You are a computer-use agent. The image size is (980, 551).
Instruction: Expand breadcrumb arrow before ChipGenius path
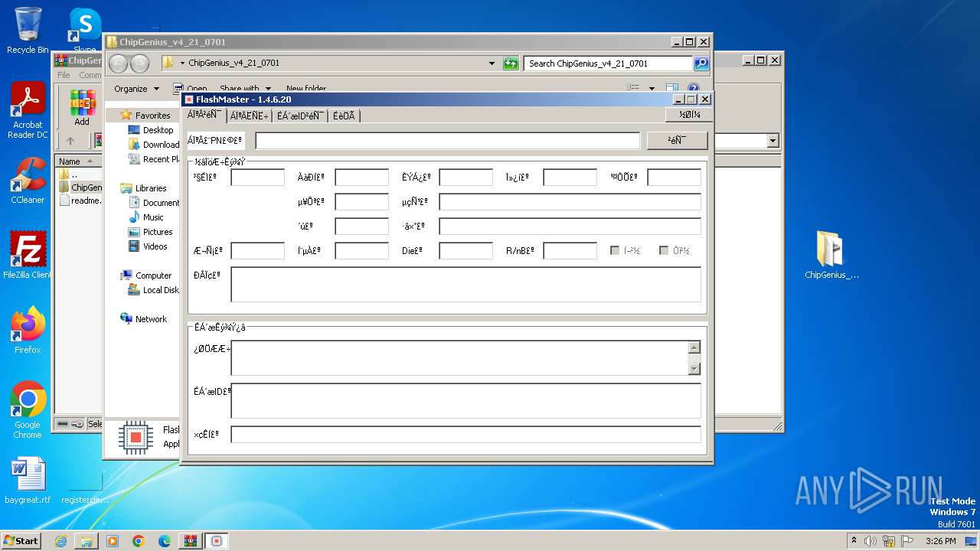click(x=182, y=64)
